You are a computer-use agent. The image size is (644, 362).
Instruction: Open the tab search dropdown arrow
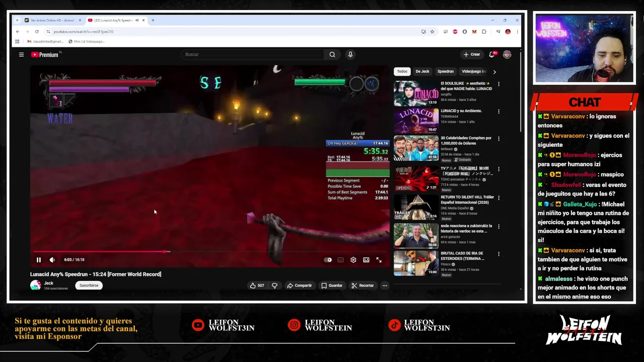click(17, 20)
